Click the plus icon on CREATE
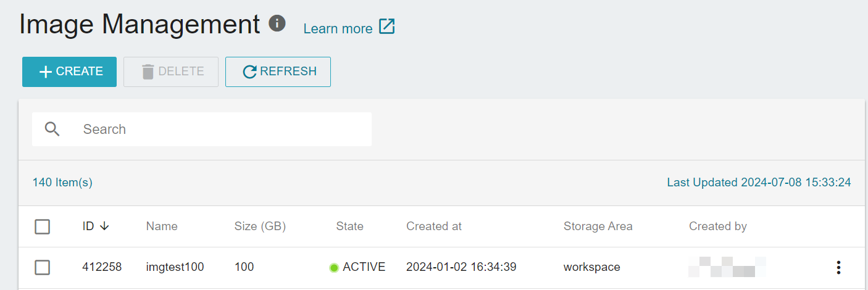Image resolution: width=868 pixels, height=290 pixels. coord(46,72)
